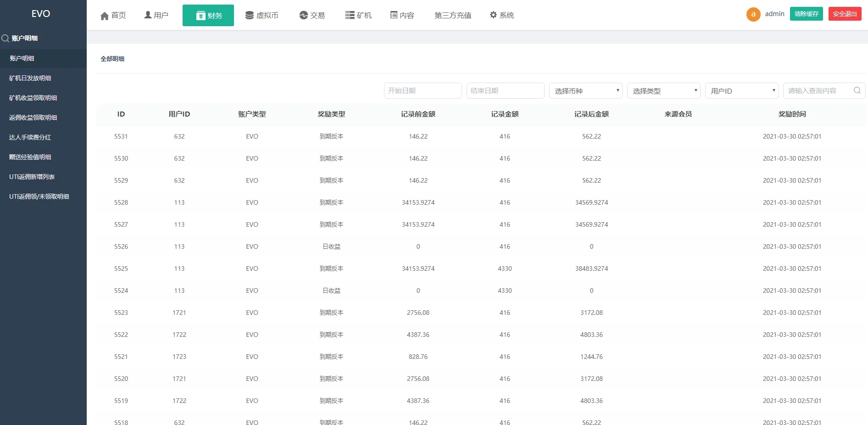Click the admin avatar icon
The width and height of the screenshot is (868, 425).
753,14
